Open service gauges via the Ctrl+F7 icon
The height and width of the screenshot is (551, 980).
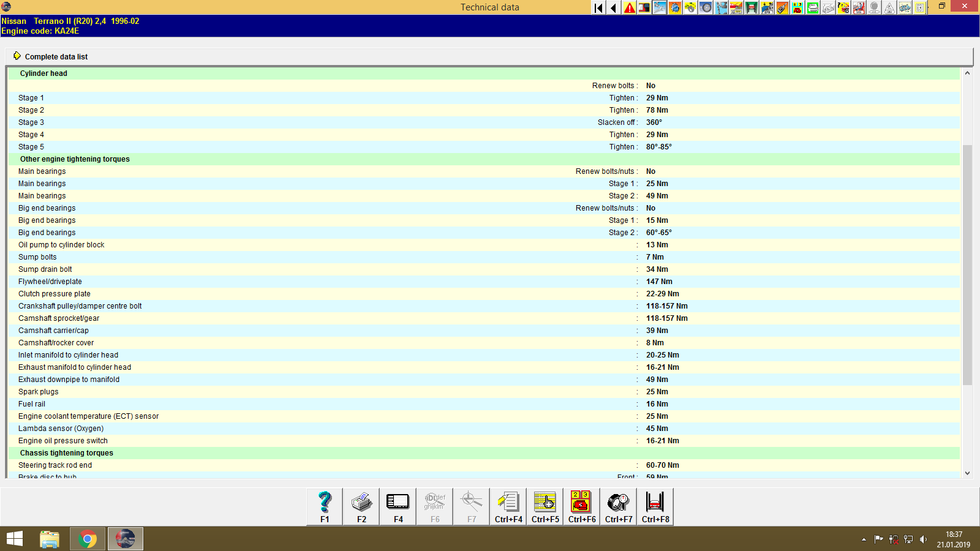point(618,506)
